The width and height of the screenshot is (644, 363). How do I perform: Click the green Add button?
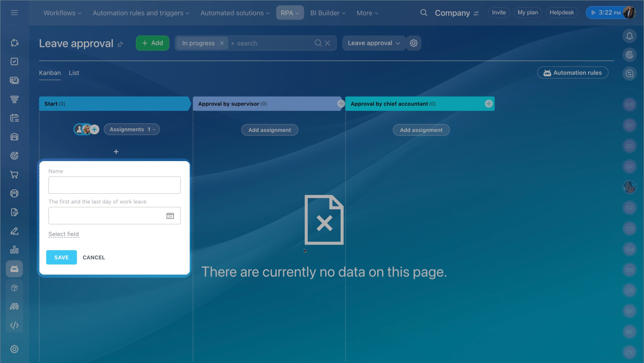152,43
